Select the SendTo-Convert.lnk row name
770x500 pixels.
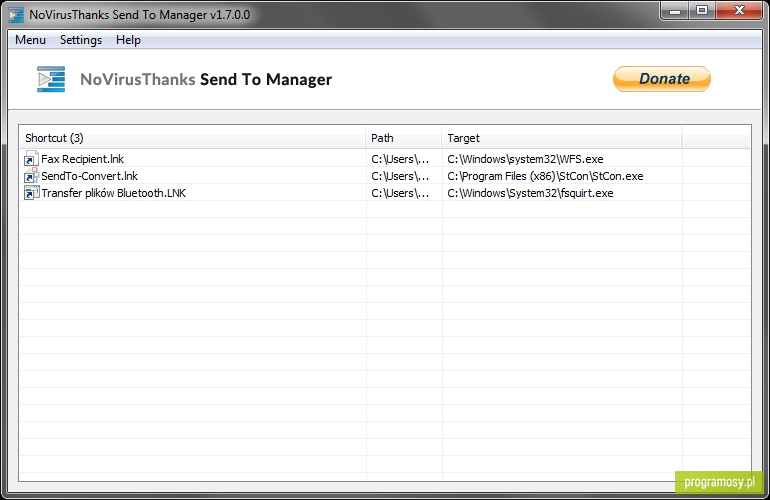point(89,176)
